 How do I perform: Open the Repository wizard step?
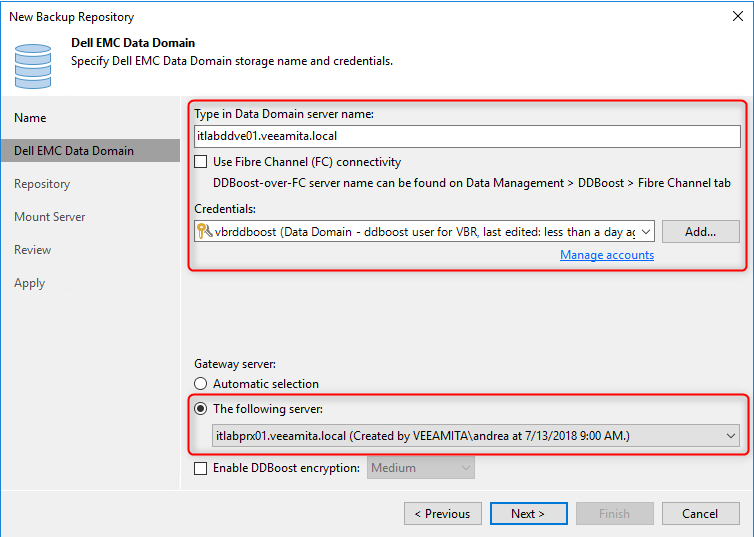pos(42,184)
